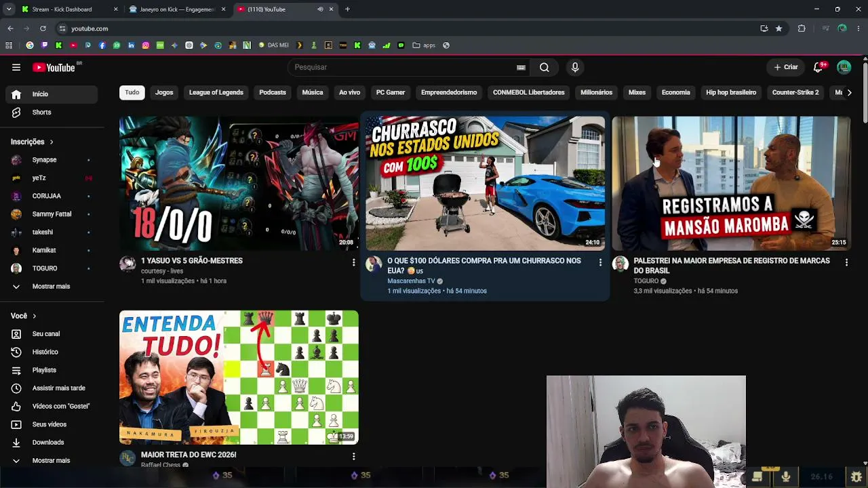Screen dimensions: 868x488
Task: Open more options for Palestrei video
Action: pos(846,262)
